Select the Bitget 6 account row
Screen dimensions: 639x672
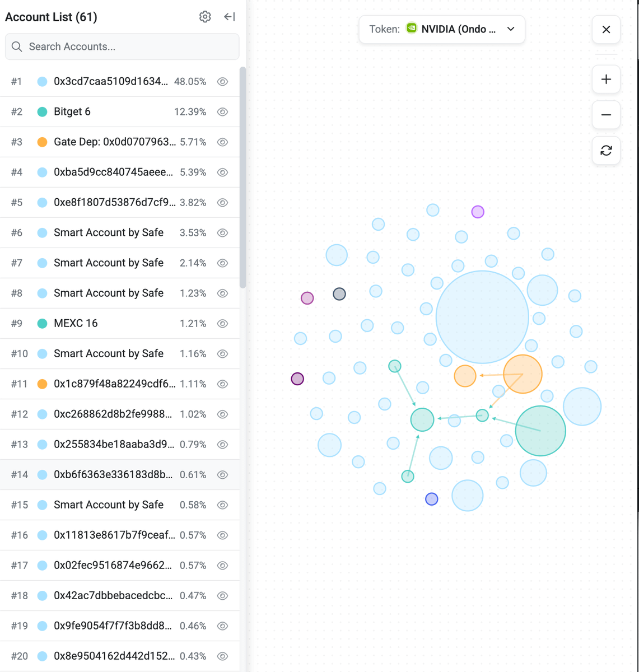click(120, 112)
